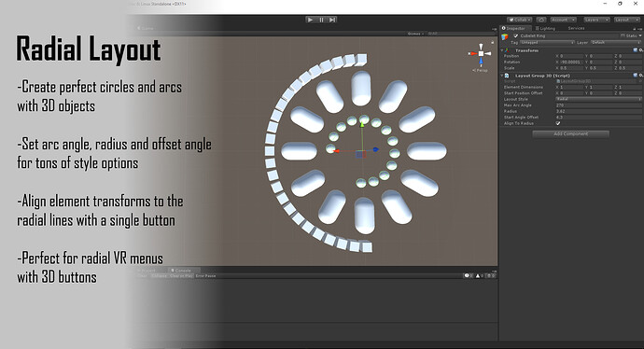Screen dimensions: 644x349
Task: Click the Max Arc Angle field showing 270
Action: [598, 105]
